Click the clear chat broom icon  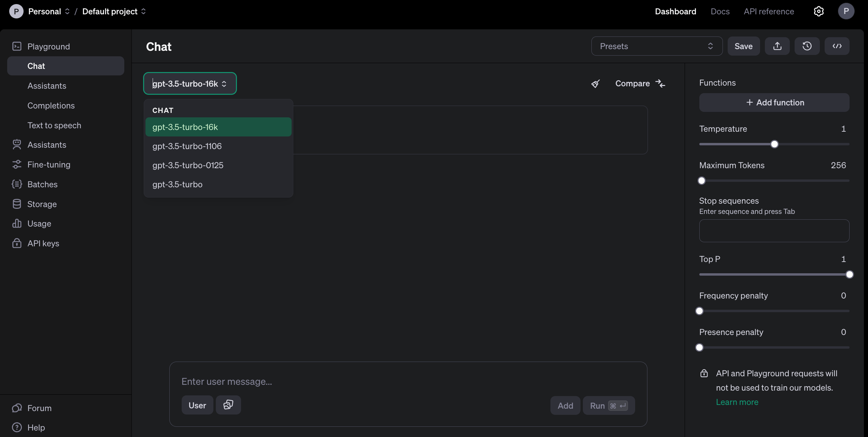point(596,84)
